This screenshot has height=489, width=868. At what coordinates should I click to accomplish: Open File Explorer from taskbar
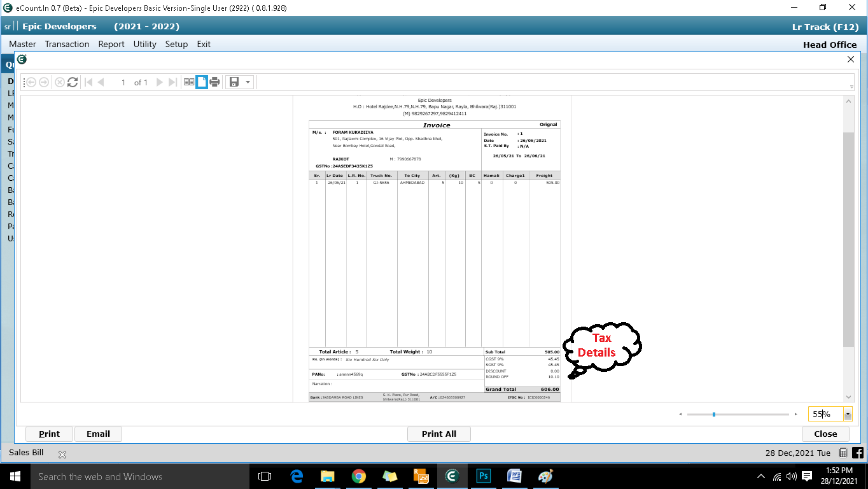click(x=328, y=476)
